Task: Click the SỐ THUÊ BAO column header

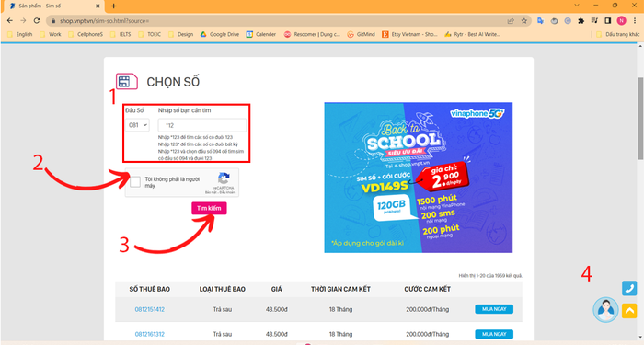Action: click(x=149, y=289)
